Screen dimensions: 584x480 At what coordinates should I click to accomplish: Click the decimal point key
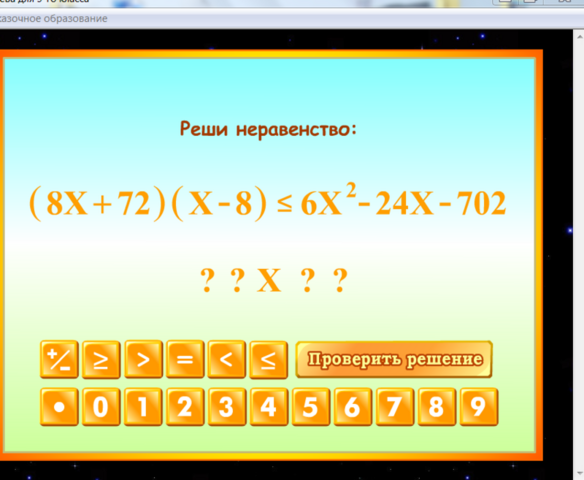[59, 407]
